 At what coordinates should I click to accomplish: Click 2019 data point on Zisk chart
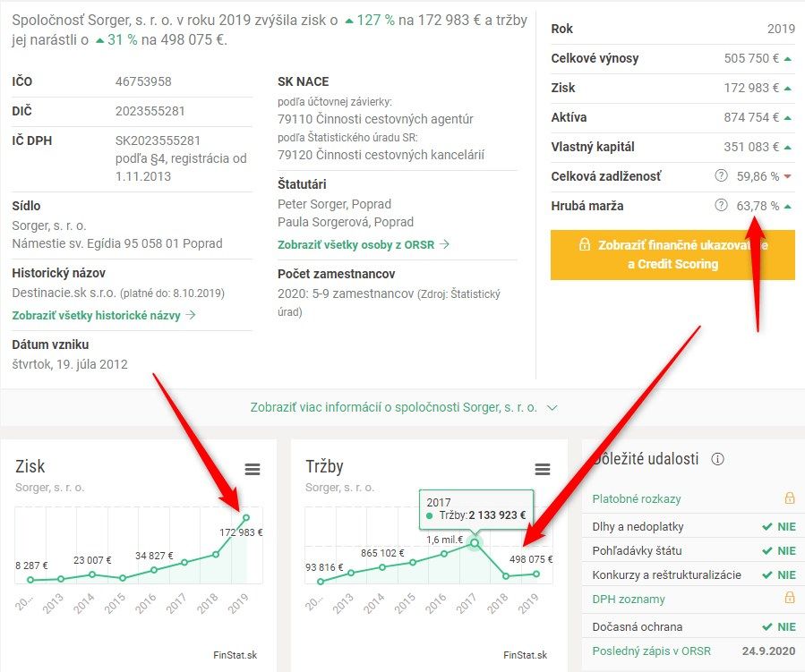click(246, 517)
